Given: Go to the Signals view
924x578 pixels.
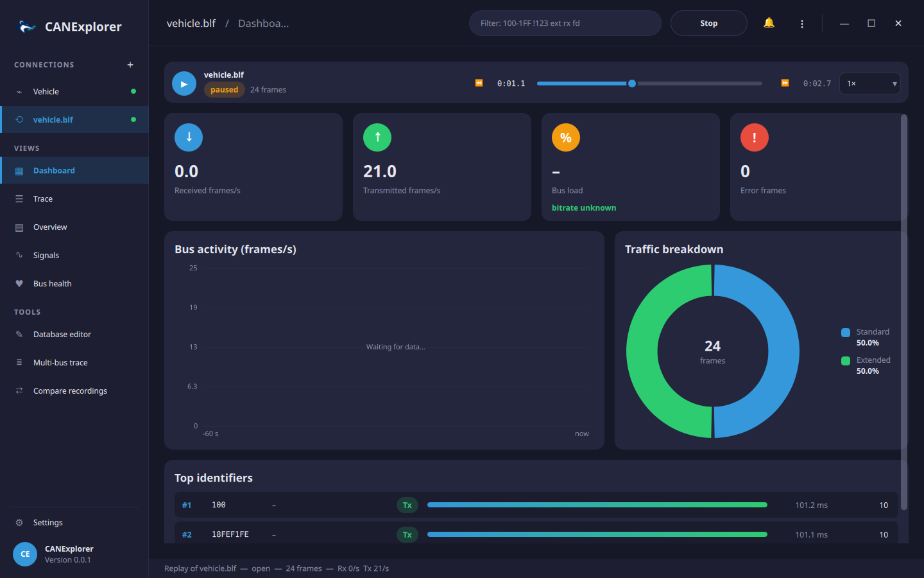Looking at the screenshot, I should [x=74, y=256].
